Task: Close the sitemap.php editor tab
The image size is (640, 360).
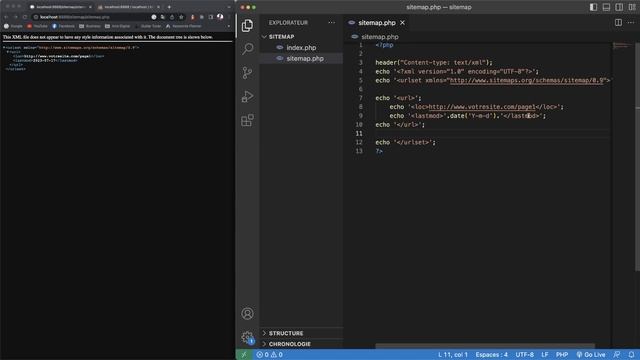Action: click(402, 23)
